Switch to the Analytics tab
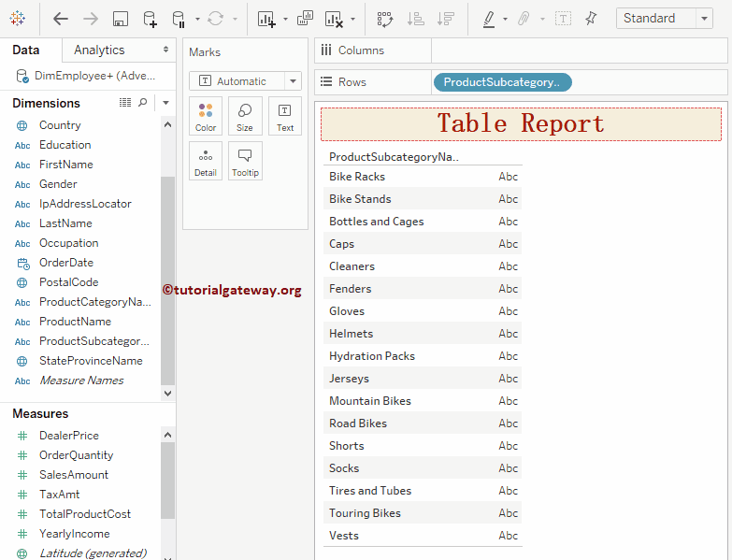Screen dimensions: 732x560 tap(99, 50)
